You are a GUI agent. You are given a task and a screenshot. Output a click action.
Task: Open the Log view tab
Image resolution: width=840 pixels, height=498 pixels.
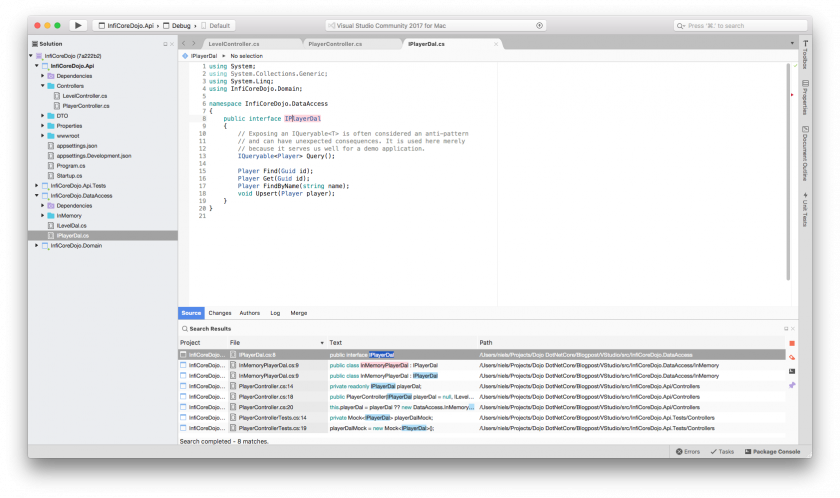tap(275, 313)
